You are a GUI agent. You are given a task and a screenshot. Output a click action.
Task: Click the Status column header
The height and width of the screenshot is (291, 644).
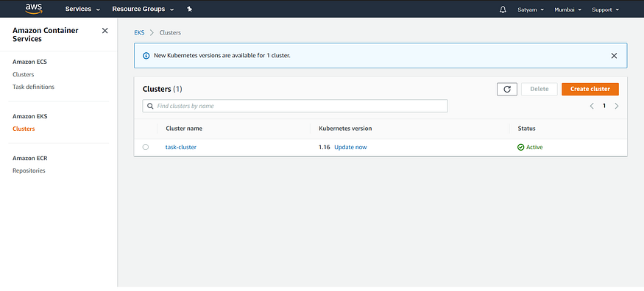(x=526, y=129)
